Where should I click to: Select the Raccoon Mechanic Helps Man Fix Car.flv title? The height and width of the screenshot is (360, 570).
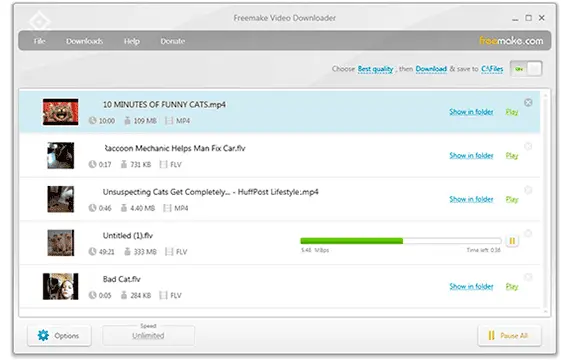[174, 148]
